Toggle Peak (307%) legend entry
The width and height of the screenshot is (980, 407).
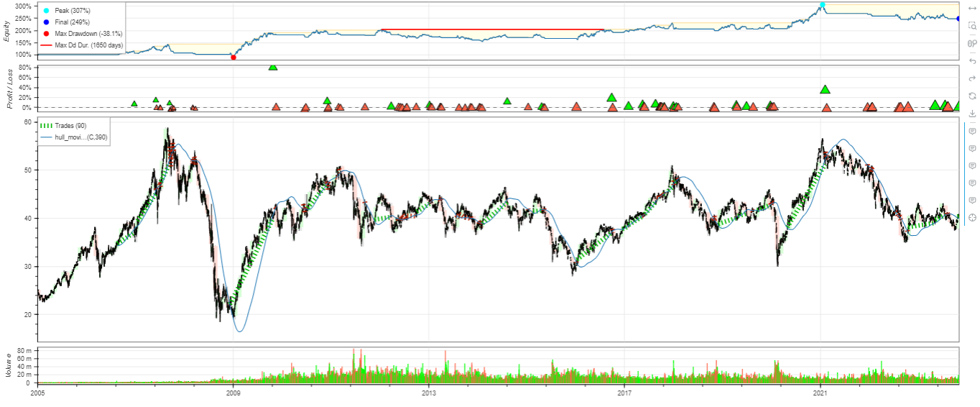[72, 11]
